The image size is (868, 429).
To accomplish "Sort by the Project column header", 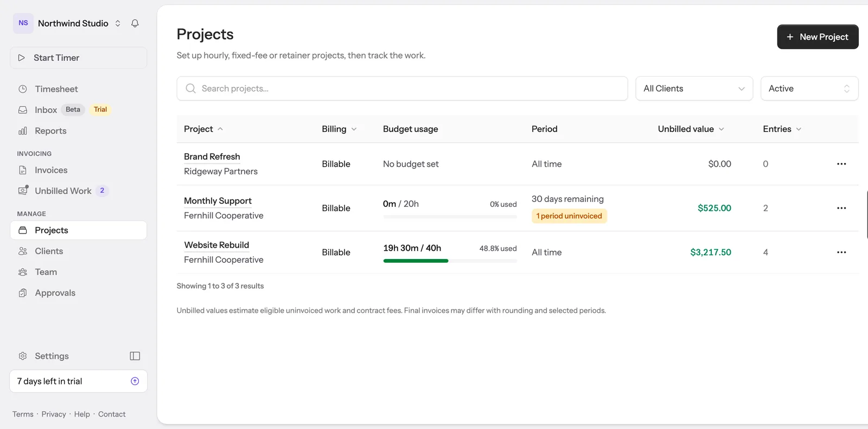I will pyautogui.click(x=203, y=129).
